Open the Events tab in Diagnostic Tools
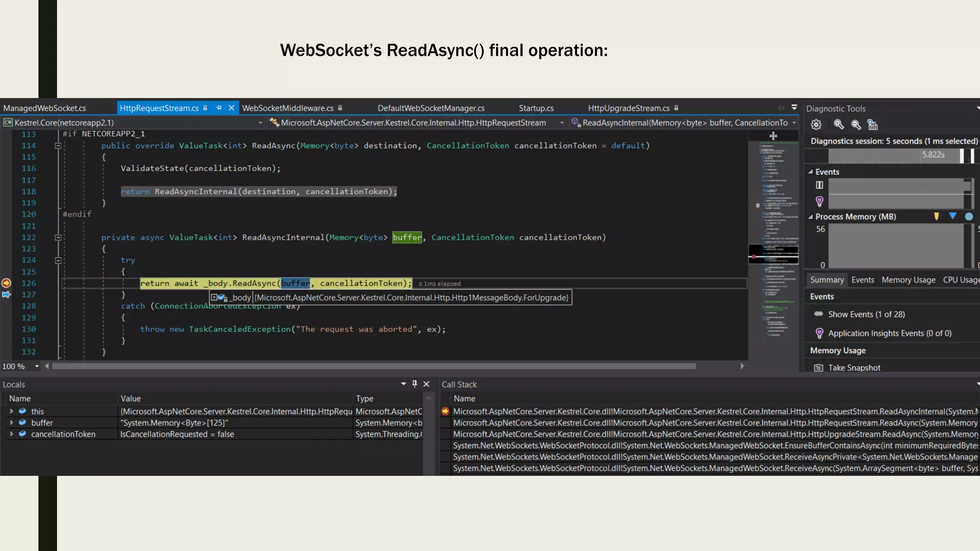 863,280
